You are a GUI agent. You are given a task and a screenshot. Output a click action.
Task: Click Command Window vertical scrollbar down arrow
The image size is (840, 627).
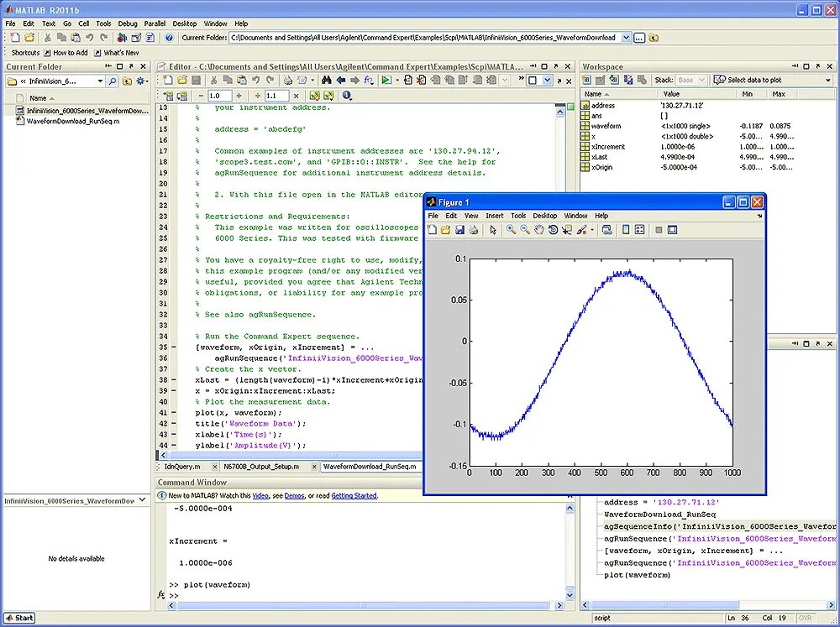[570, 594]
